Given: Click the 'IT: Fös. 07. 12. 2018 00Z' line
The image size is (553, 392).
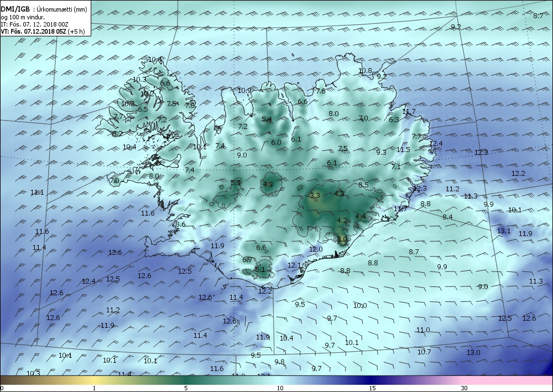Looking at the screenshot, I should pyautogui.click(x=34, y=24).
